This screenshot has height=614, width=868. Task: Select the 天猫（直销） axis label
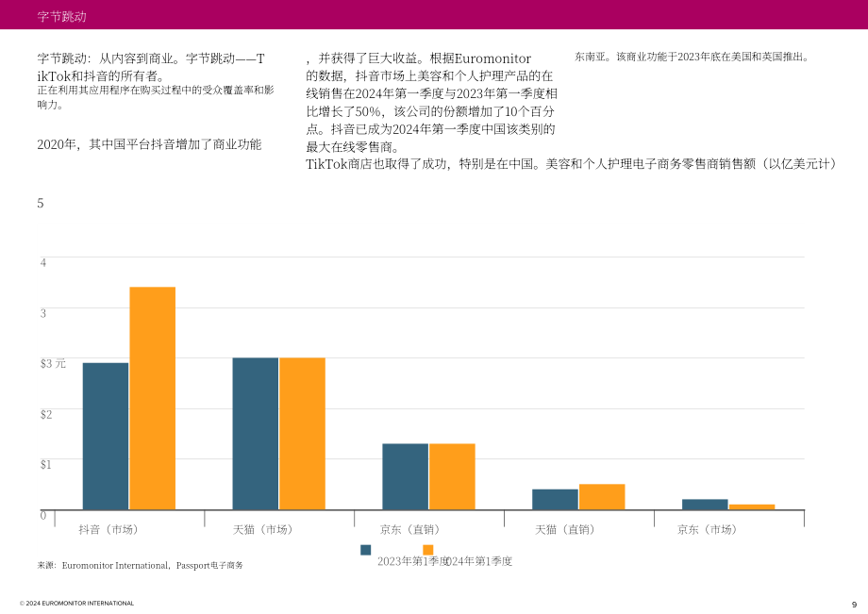[564, 530]
